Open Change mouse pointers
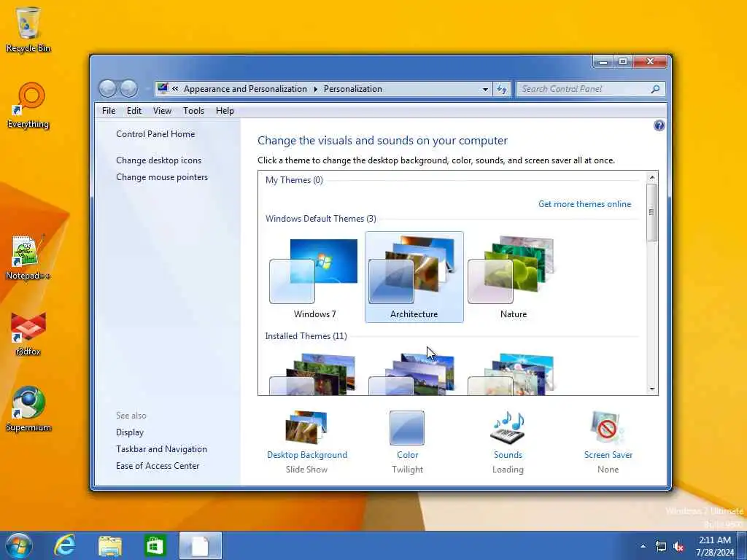Screen dimensions: 747x560 (162, 177)
